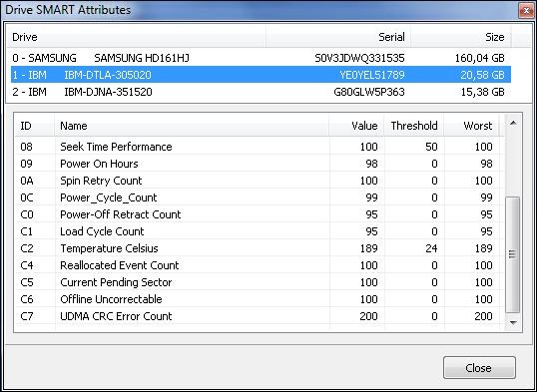Click the Name column header
Image resolution: width=537 pixels, height=392 pixels.
[192, 126]
